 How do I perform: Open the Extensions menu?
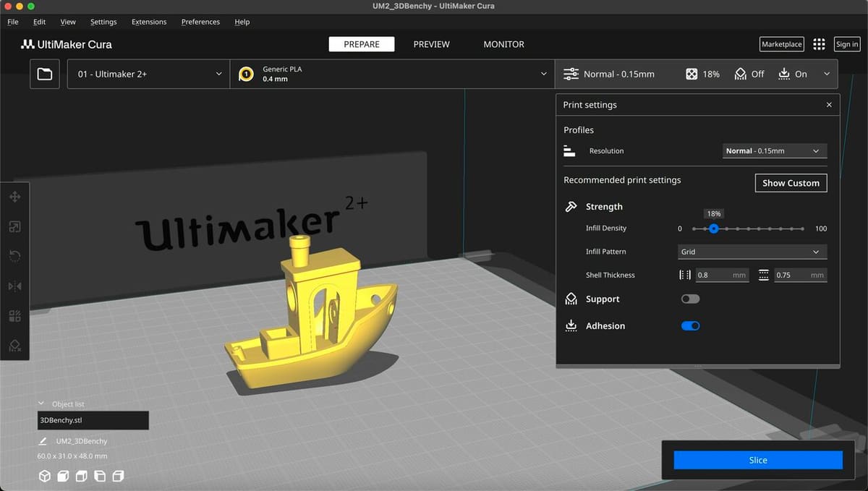tap(149, 22)
